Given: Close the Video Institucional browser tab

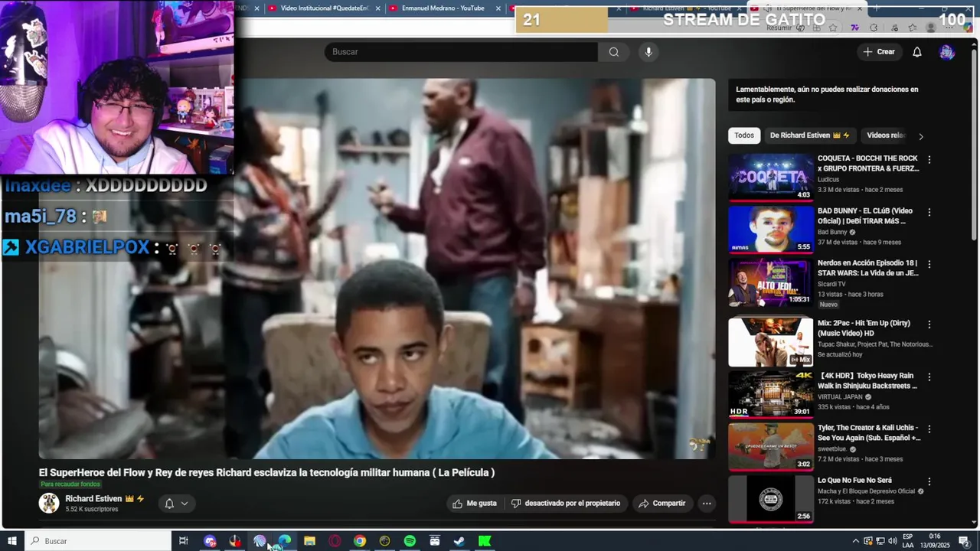Looking at the screenshot, I should (x=377, y=8).
